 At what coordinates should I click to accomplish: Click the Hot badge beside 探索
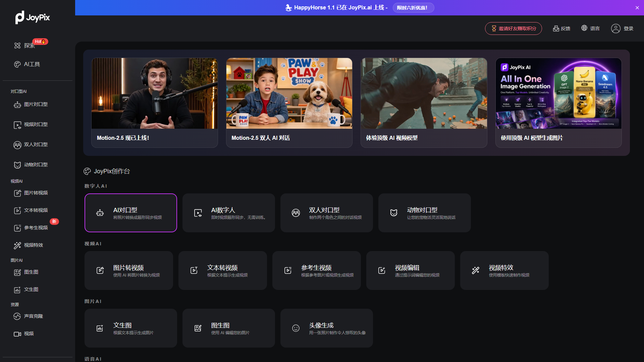pos(40,42)
